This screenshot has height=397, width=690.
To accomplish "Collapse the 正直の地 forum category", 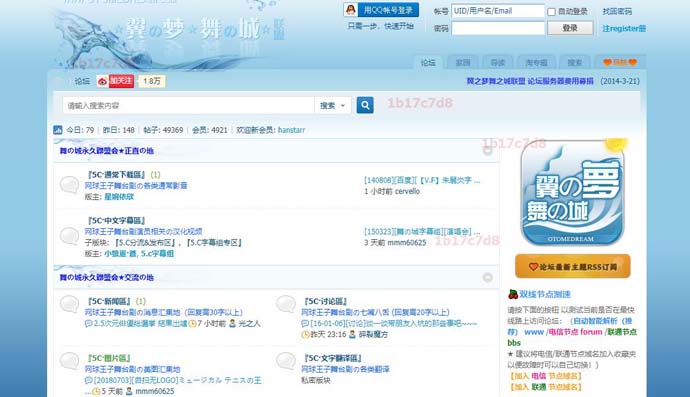I will 487,151.
